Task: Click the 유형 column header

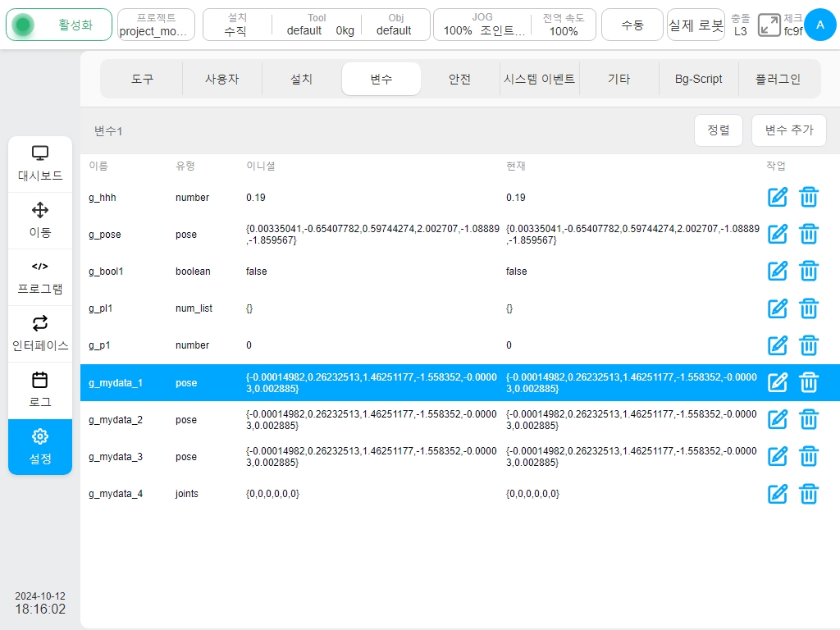Action: (x=185, y=166)
